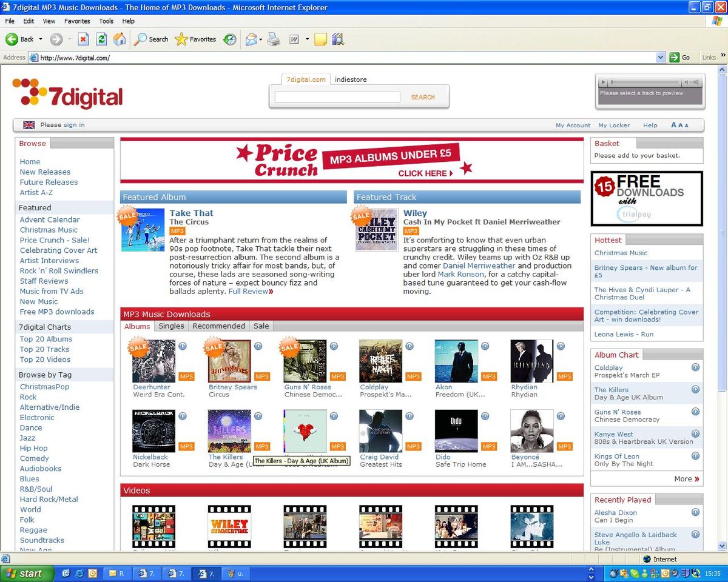Image resolution: width=728 pixels, height=582 pixels.
Task: Expand the Back button dropdown arrow
Action: [x=41, y=39]
